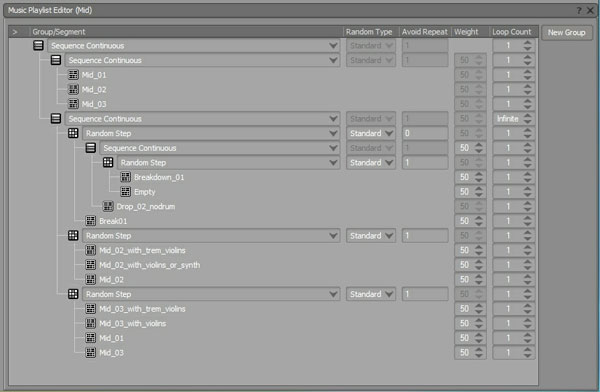Image resolution: width=600 pixels, height=392 pixels.
Task: Select the Mid_02_with_violins_or_synth segment icon
Action: [x=91, y=265]
